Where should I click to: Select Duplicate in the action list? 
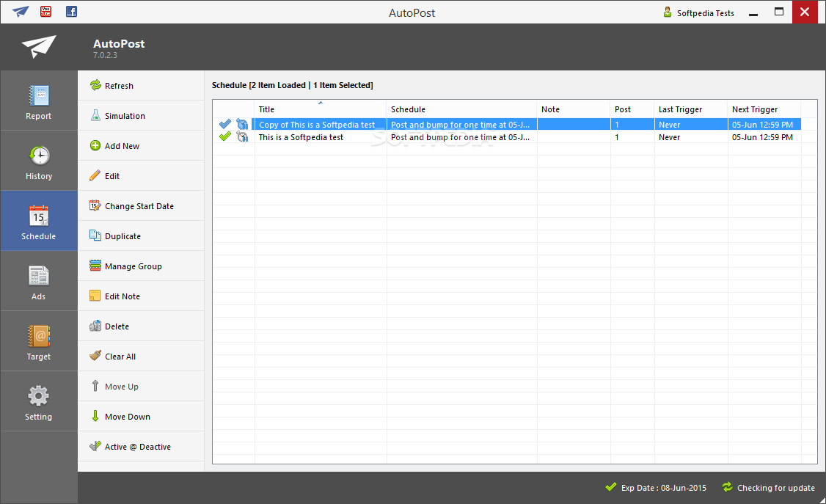pyautogui.click(x=141, y=235)
